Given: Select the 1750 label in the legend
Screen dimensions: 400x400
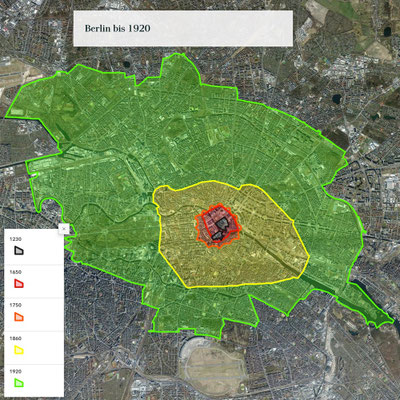Looking at the screenshot, I should [x=15, y=305].
